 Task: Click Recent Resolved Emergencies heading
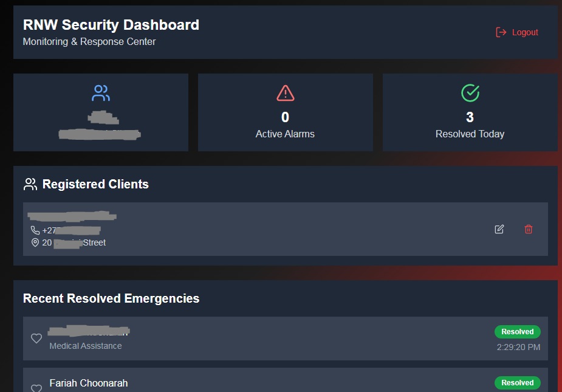click(111, 298)
